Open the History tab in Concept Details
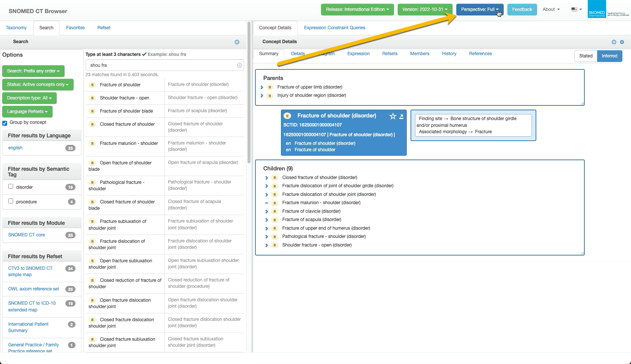Viewport: 631px width, 364px height. pyautogui.click(x=449, y=54)
